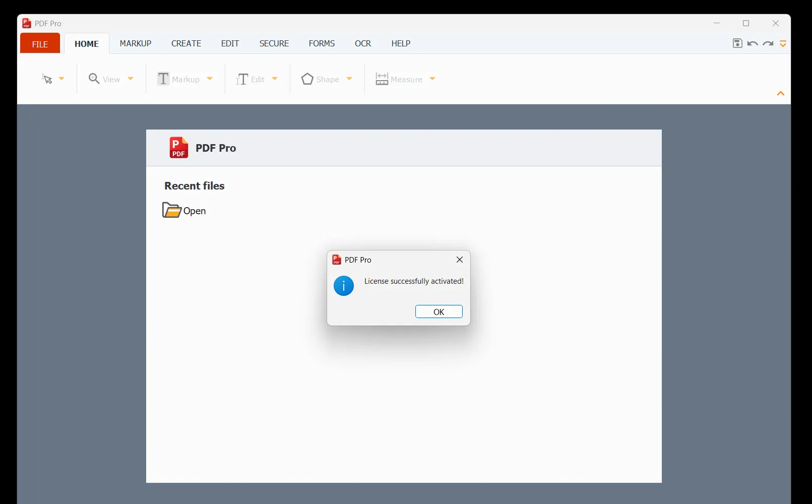Expand the Measure dropdown arrow
The height and width of the screenshot is (504, 812).
pyautogui.click(x=432, y=79)
